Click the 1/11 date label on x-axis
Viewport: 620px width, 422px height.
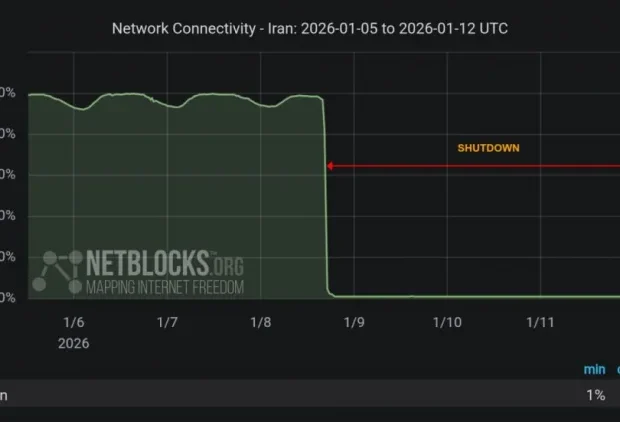540,322
